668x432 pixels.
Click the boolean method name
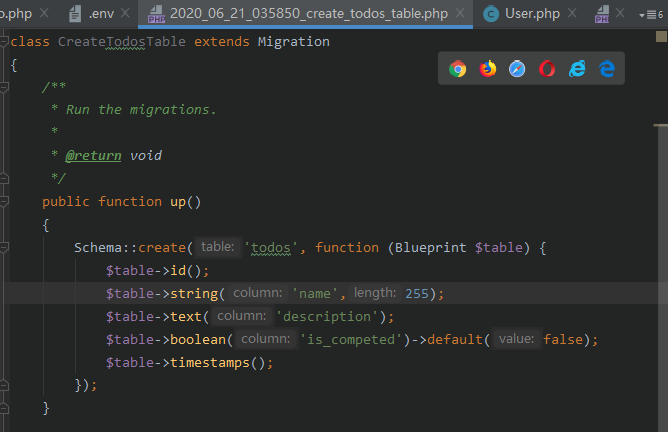pos(198,339)
